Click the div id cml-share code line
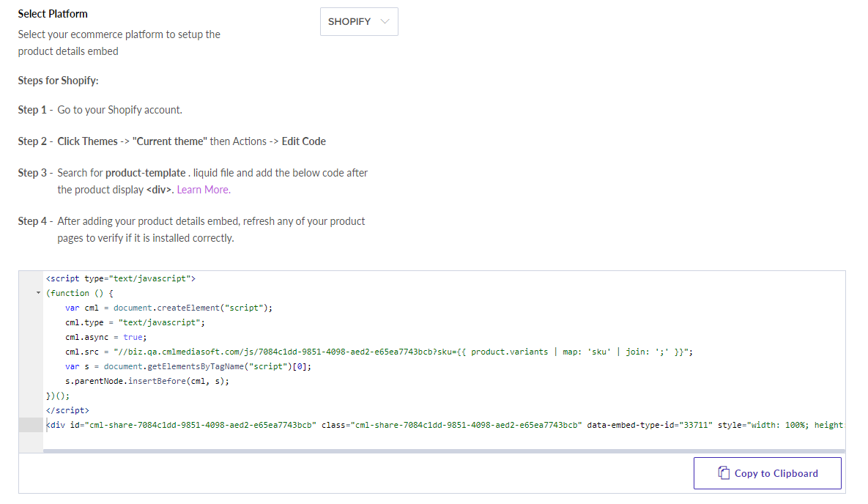This screenshot has height=504, width=868. click(445, 425)
